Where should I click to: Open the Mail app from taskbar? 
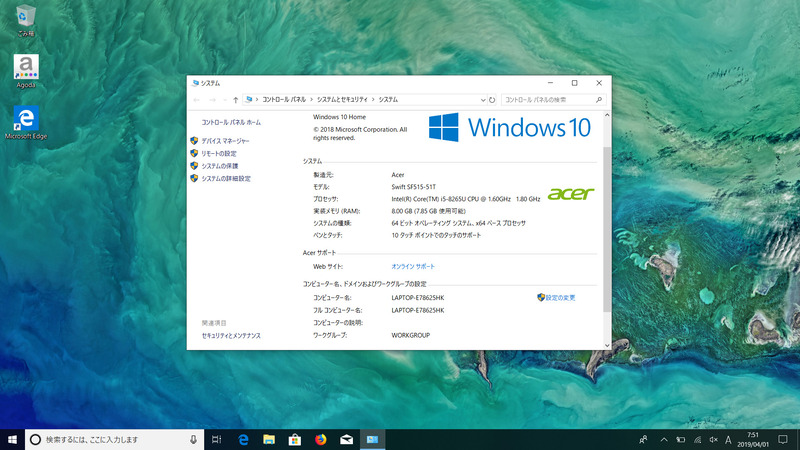346,439
